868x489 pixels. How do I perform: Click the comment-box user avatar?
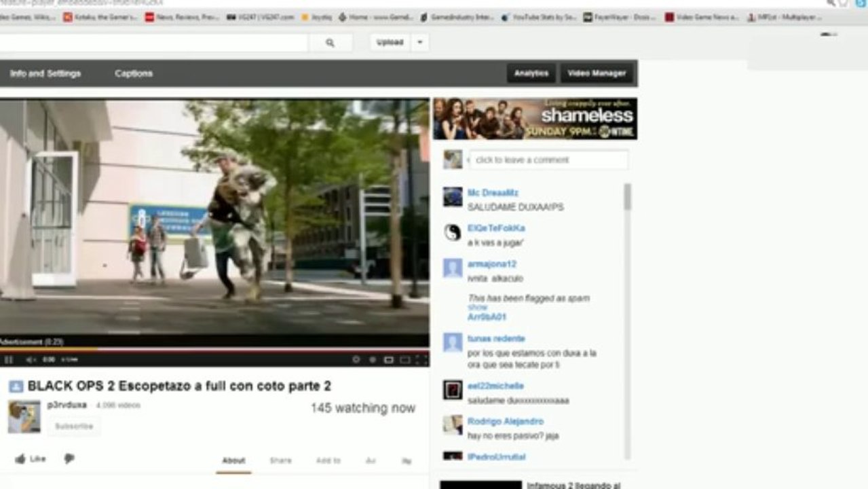click(453, 160)
